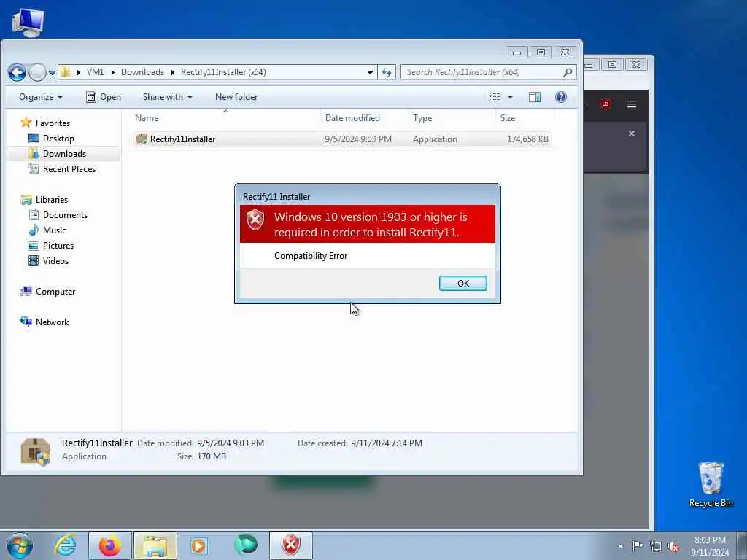747x560 pixels.
Task: Click the network tray icon
Action: [x=656, y=546]
